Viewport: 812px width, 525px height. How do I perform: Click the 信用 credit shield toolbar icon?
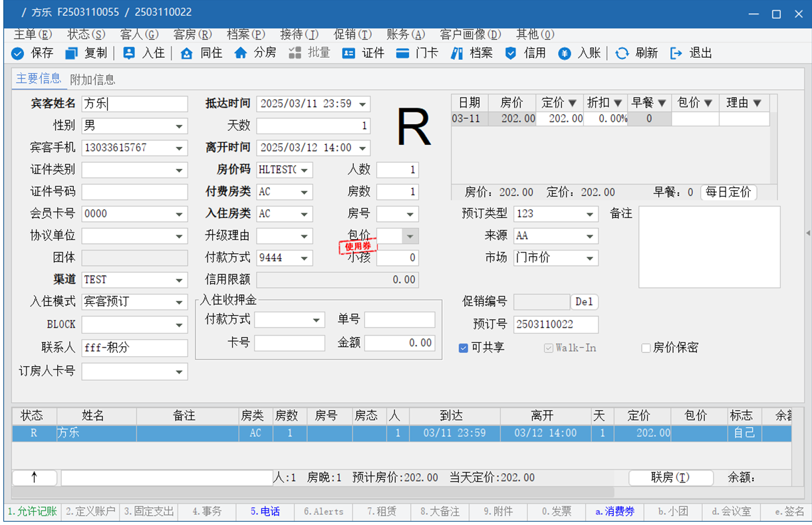tap(511, 53)
